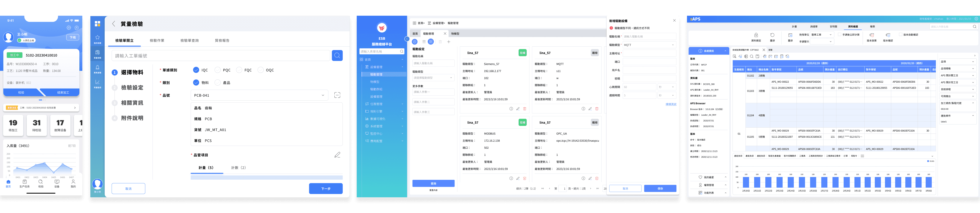This screenshot has width=980, height=213.
Task: Switch to the 檢驗單查詢 tab
Action: click(189, 40)
